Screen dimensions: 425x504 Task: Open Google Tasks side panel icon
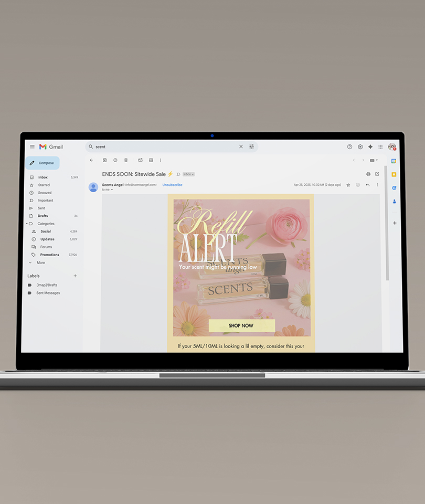coord(394,188)
